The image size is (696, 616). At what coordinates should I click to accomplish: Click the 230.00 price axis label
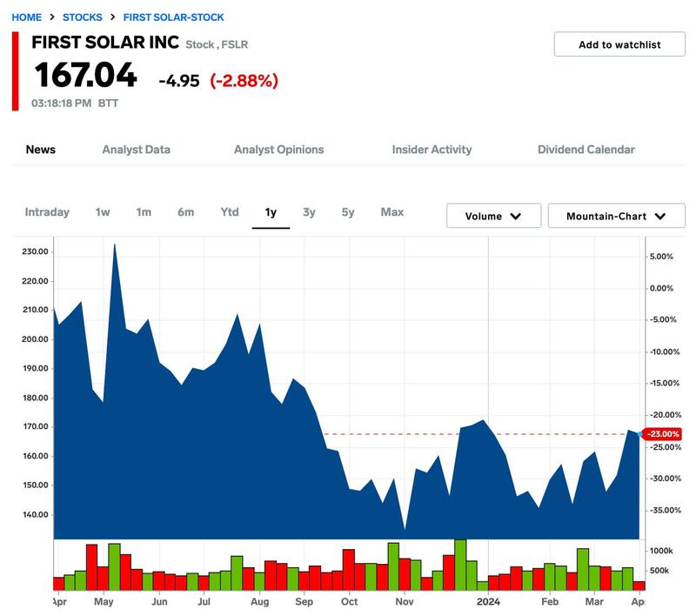tap(35, 251)
